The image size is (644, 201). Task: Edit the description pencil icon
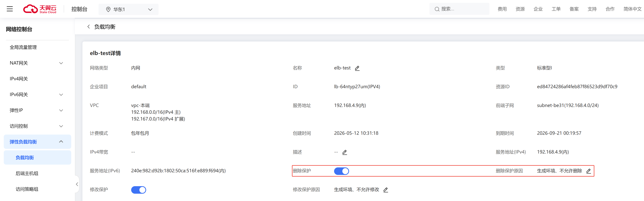[345, 152]
